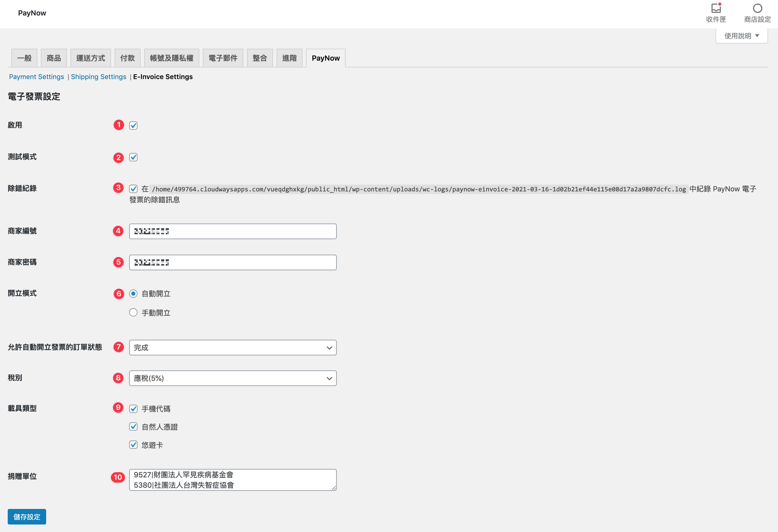Open the 應稅(5%) tax type dropdown
The image size is (778, 532).
233,378
